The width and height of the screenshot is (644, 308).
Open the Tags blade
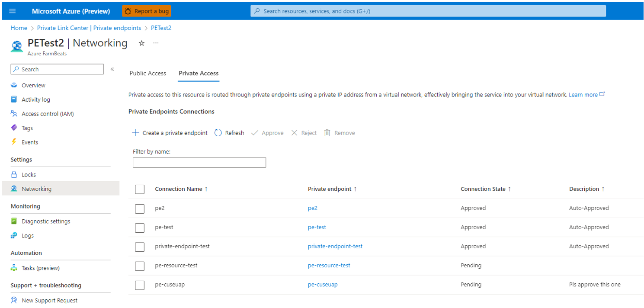tap(26, 128)
